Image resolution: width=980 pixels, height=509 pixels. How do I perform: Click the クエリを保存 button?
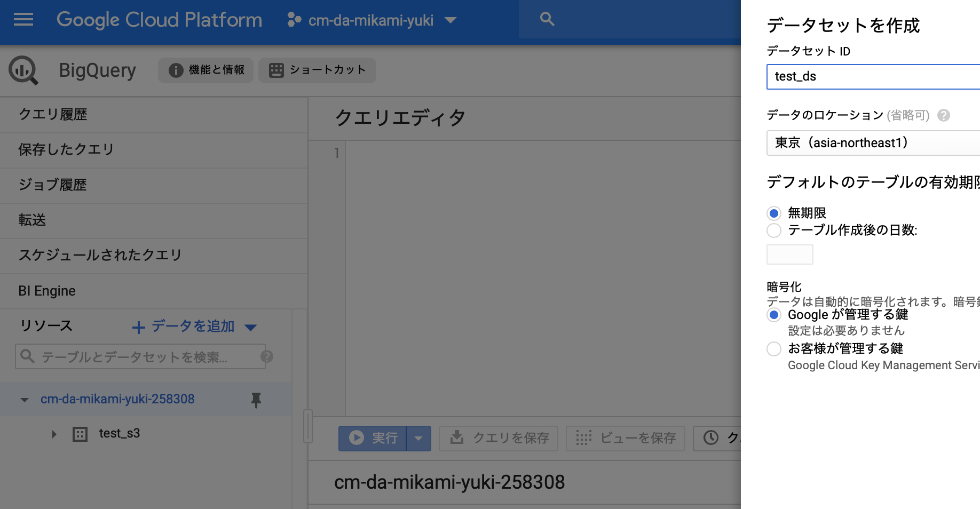coord(498,438)
